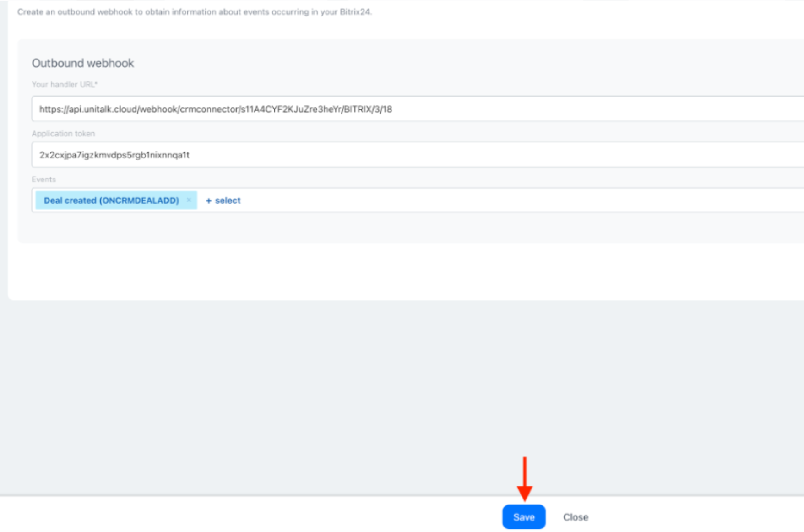
Task: Remove the Deal created event tag
Action: (x=189, y=200)
